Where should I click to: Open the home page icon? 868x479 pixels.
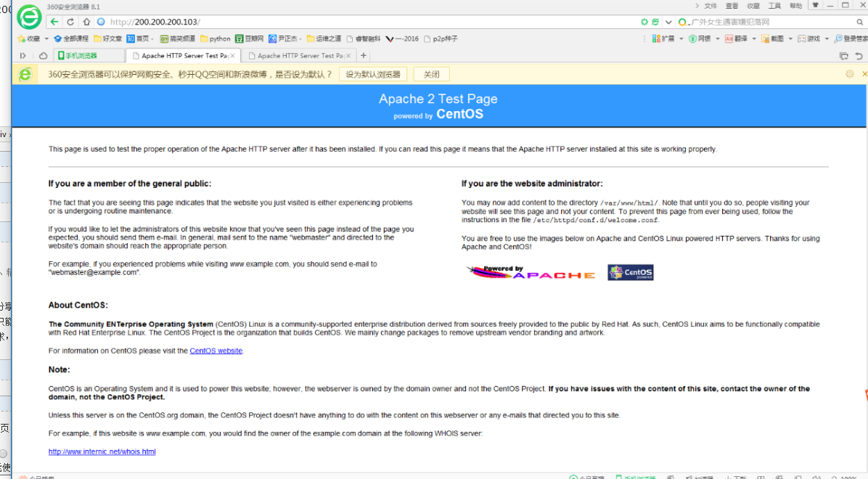[86, 22]
